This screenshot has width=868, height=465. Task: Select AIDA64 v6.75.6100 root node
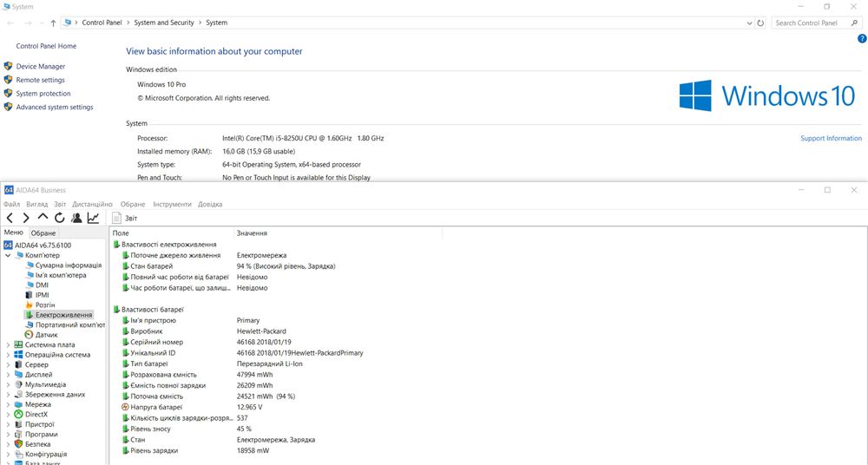(x=43, y=246)
